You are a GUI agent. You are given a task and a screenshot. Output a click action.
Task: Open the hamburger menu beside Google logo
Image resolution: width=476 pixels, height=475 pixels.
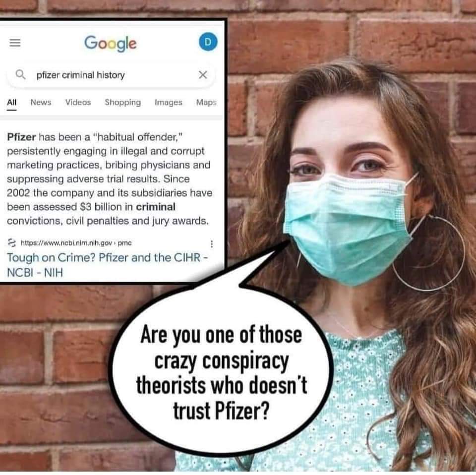(x=15, y=43)
